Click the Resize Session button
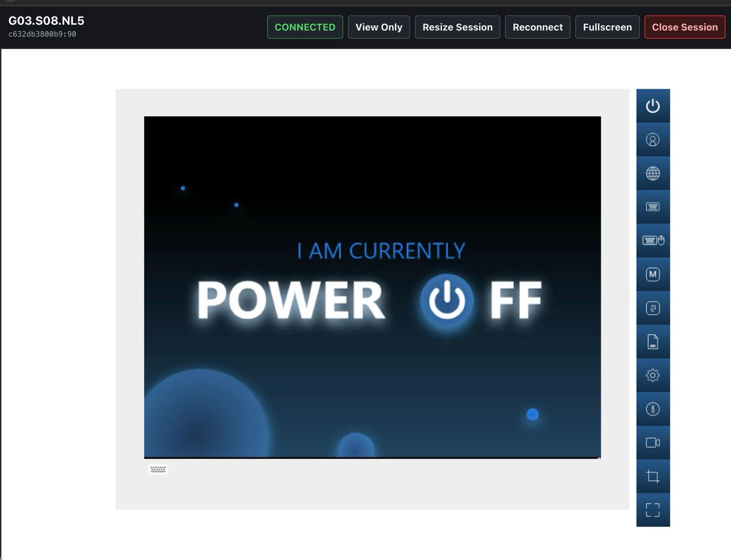Screen dimensions: 731x560 click(457, 27)
